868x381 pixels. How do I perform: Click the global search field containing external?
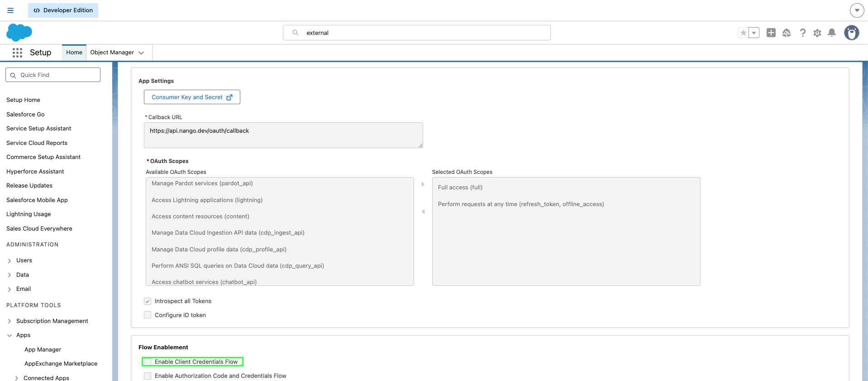[417, 33]
